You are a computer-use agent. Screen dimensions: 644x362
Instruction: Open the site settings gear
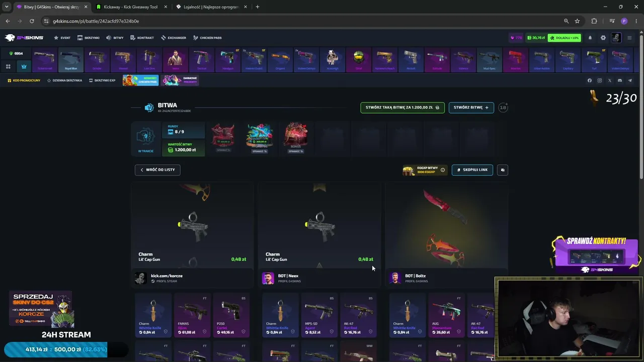click(603, 38)
